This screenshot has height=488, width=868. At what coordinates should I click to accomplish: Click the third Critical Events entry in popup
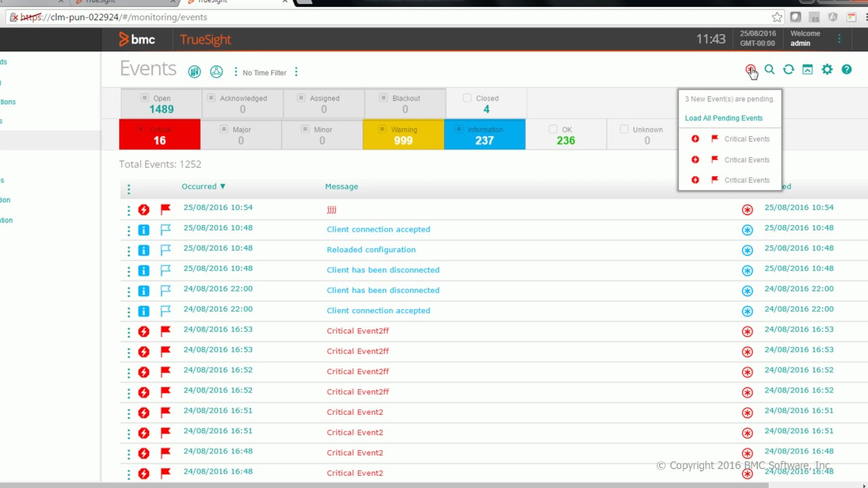[747, 180]
